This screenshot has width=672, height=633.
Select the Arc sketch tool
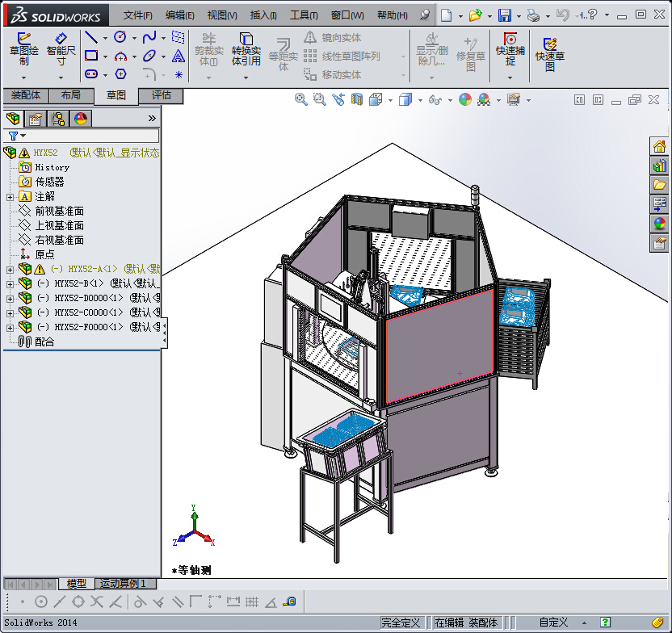[x=120, y=56]
